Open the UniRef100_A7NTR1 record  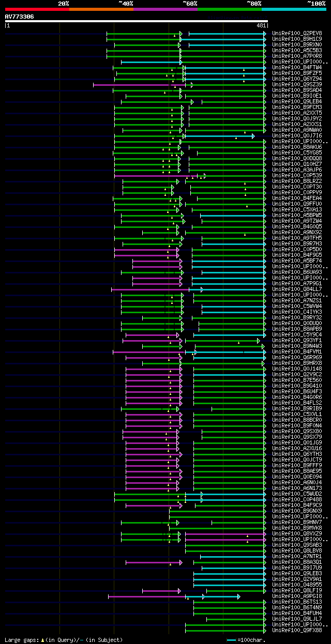297,556
